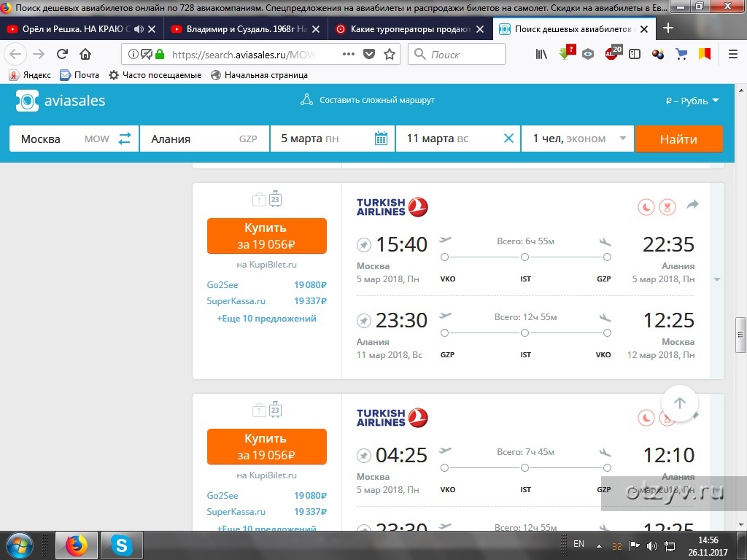The height and width of the screenshot is (560, 747).
Task: Go back to the previous page
Action: [15, 54]
